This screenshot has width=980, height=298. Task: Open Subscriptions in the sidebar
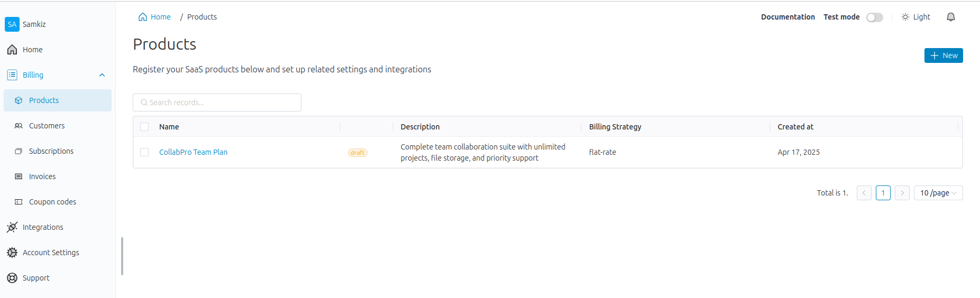(x=51, y=151)
